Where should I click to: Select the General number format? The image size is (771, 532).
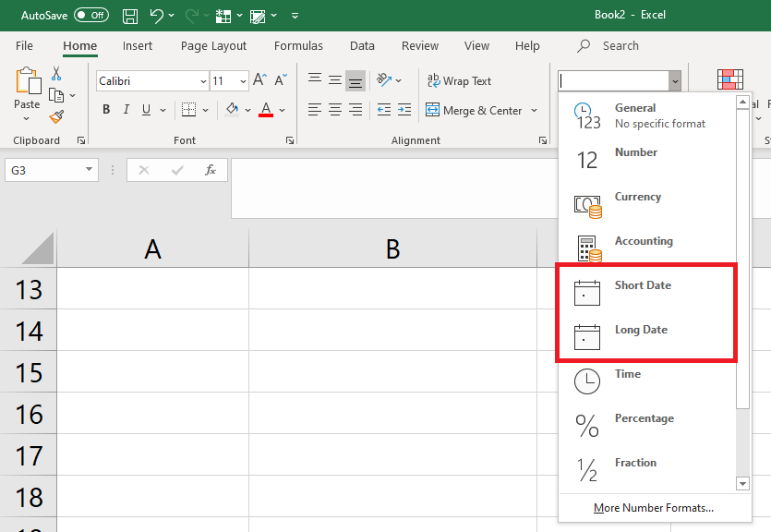[x=647, y=115]
